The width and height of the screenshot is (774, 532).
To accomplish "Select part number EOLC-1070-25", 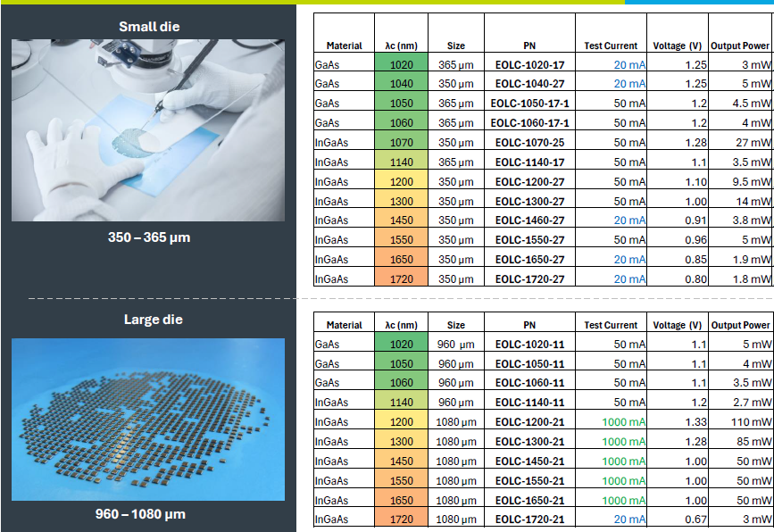I will coord(529,143).
